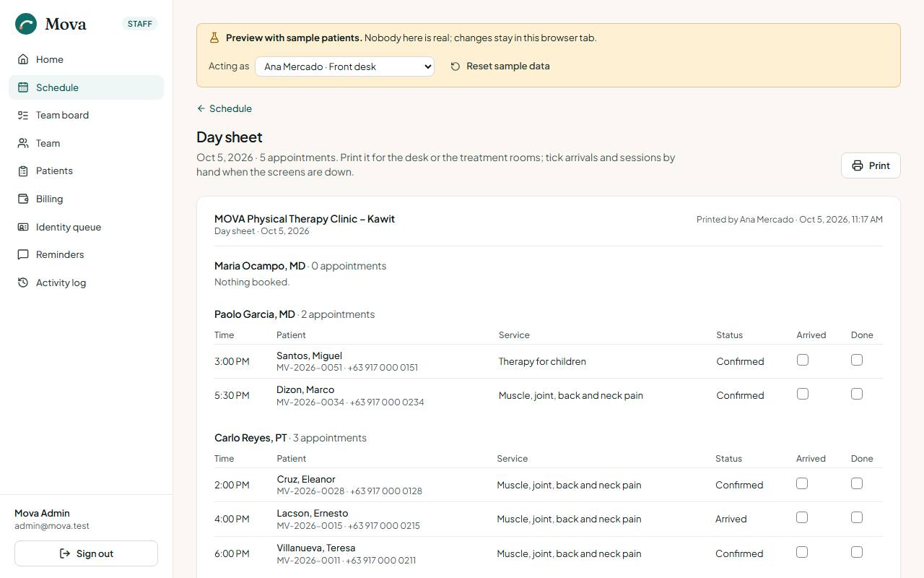Tick Arrived for Lacson, Ernesto

(x=802, y=517)
